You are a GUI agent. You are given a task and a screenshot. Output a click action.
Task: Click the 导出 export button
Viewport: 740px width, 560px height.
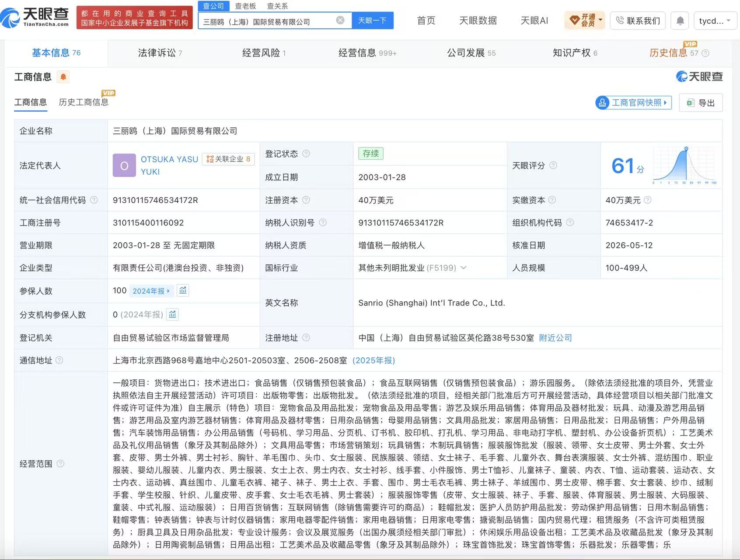click(701, 103)
